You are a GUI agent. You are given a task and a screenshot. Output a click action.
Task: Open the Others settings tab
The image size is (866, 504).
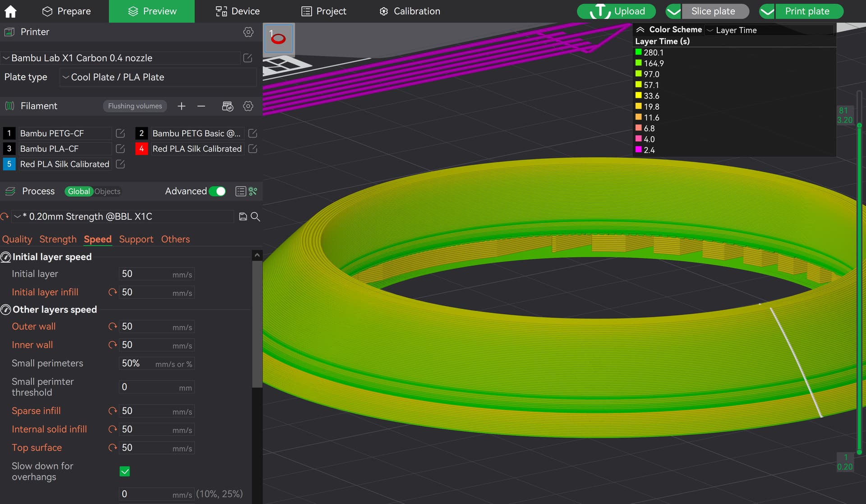(x=175, y=239)
